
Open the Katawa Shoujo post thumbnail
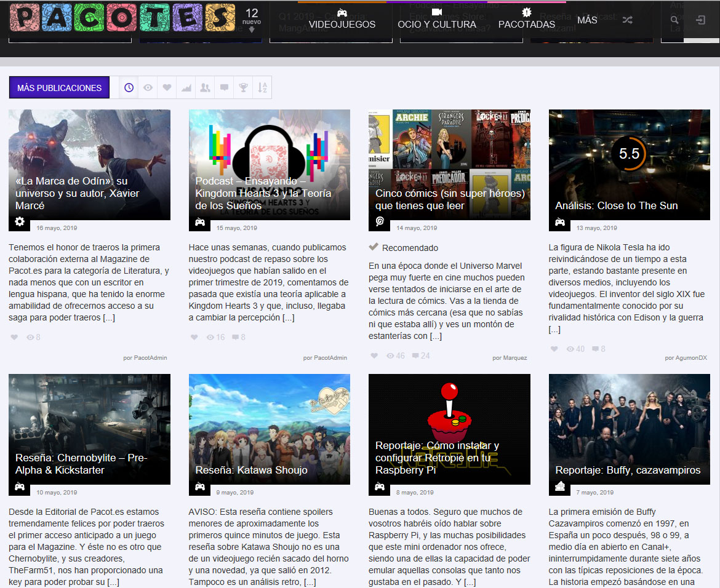pyautogui.click(x=269, y=429)
